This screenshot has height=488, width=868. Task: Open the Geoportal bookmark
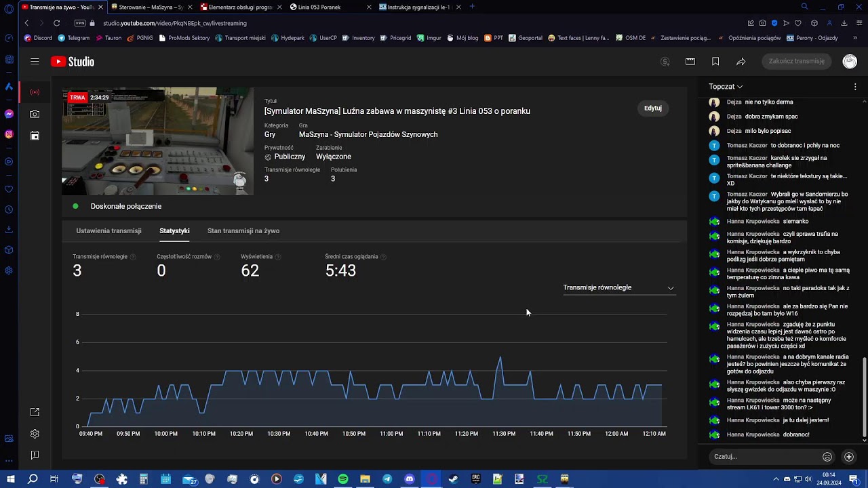(526, 38)
